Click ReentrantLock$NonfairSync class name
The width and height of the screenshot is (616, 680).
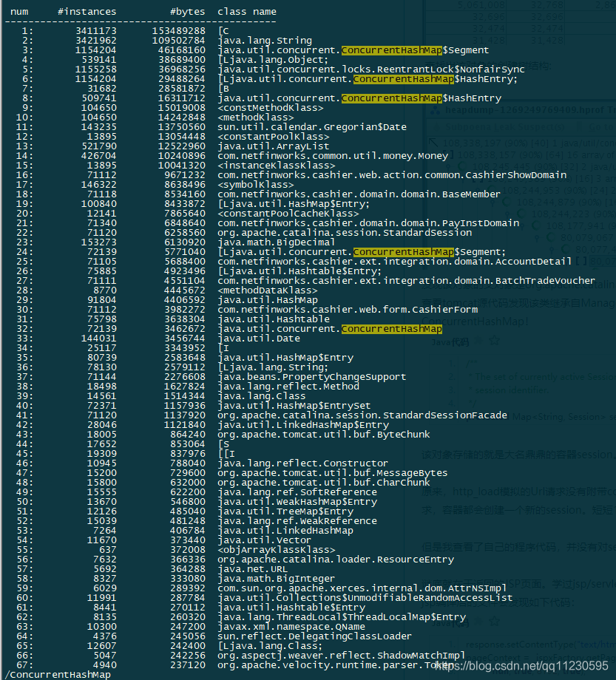coord(371,69)
